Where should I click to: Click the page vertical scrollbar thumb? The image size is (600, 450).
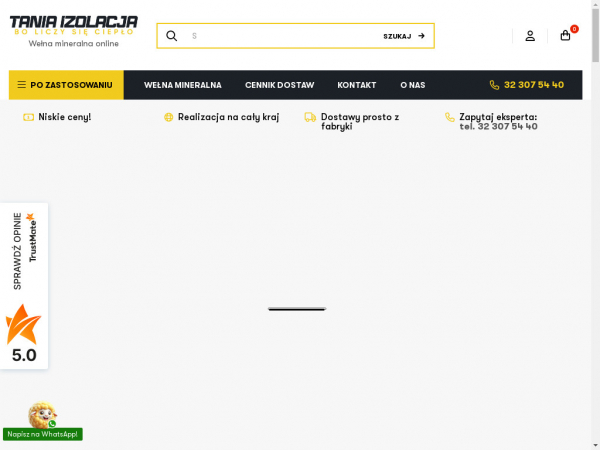click(x=596, y=35)
